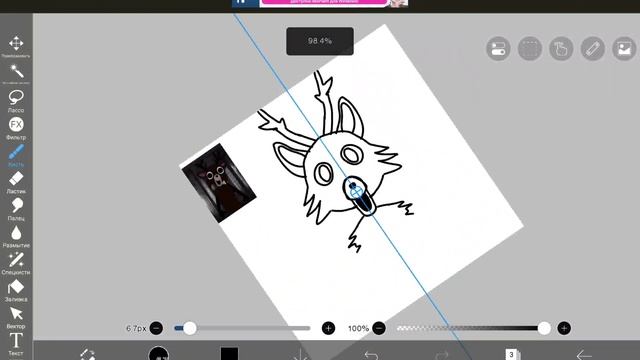Select the Текст text tool
Image resolution: width=640 pixels, height=360 pixels.
(16, 344)
